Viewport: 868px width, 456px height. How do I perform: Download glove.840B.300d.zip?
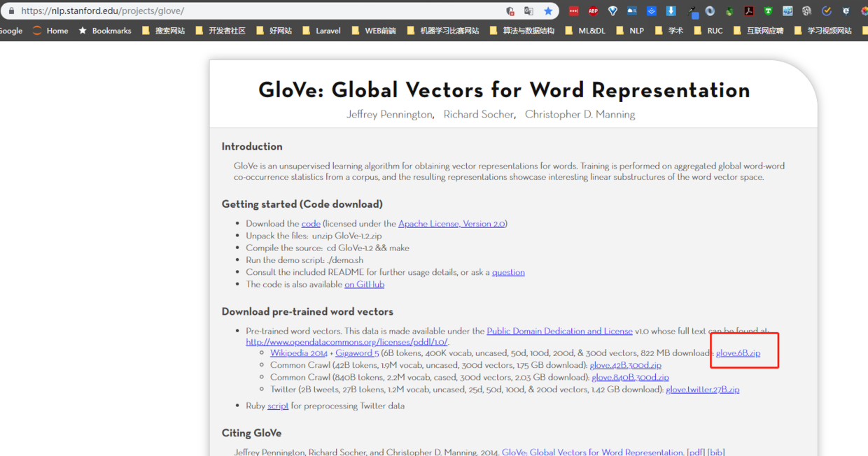pyautogui.click(x=630, y=378)
